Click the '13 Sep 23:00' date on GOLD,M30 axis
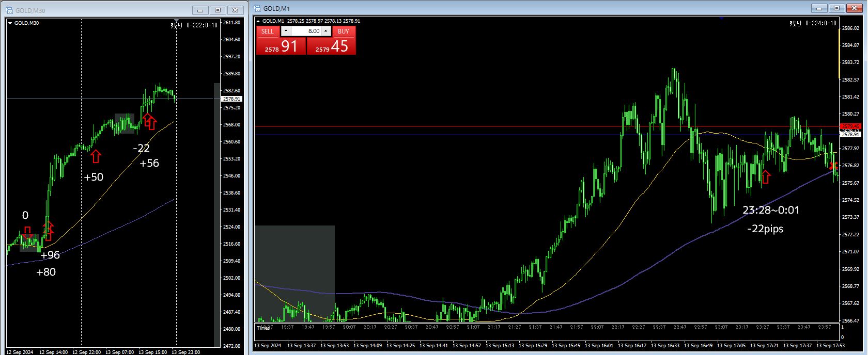 click(186, 352)
